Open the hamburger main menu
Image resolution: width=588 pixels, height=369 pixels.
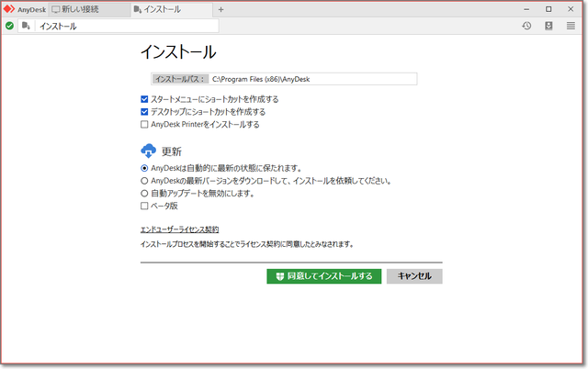571,27
